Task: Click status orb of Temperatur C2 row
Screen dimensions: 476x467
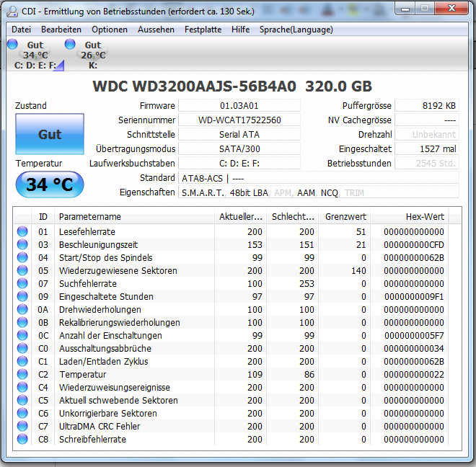Action: [x=22, y=374]
